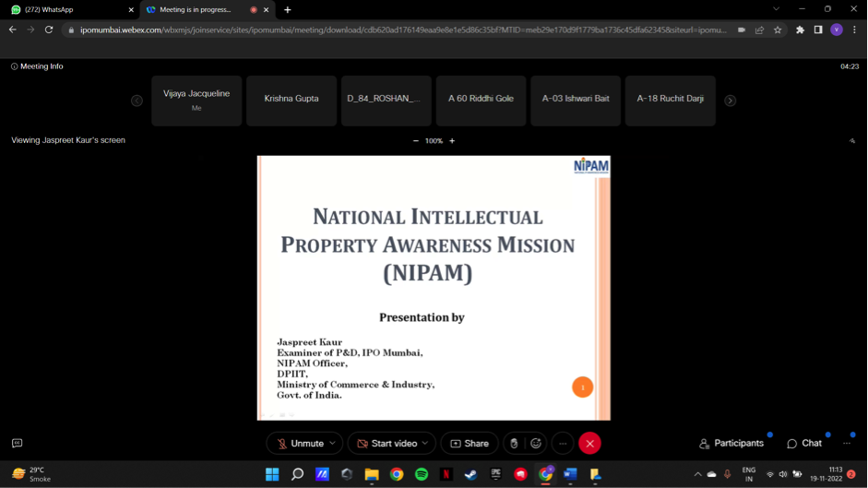Toggle the Participants panel
The height and width of the screenshot is (488, 868).
pyautogui.click(x=731, y=444)
